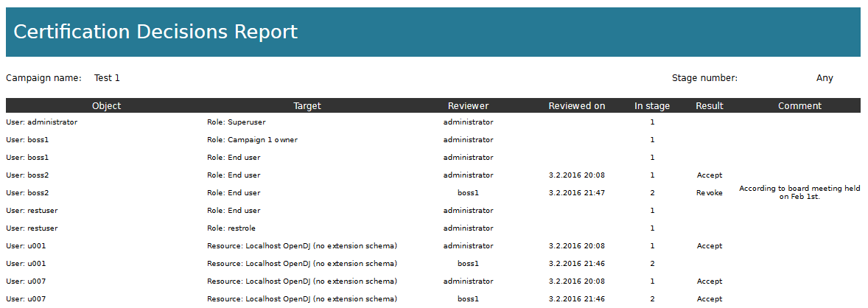Click the Revoke result cell
Screen dimensions: 868x308
(710, 193)
